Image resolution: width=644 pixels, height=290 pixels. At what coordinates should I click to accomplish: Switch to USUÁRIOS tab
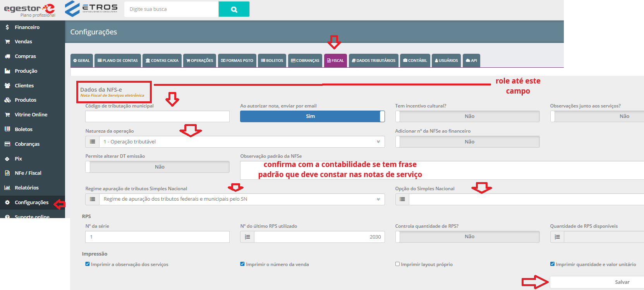[446, 60]
